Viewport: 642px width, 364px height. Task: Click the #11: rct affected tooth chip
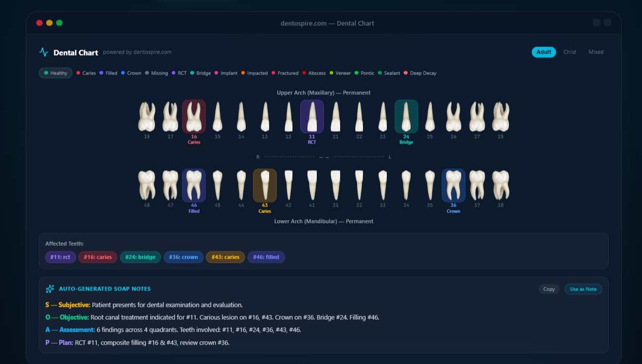point(61,257)
